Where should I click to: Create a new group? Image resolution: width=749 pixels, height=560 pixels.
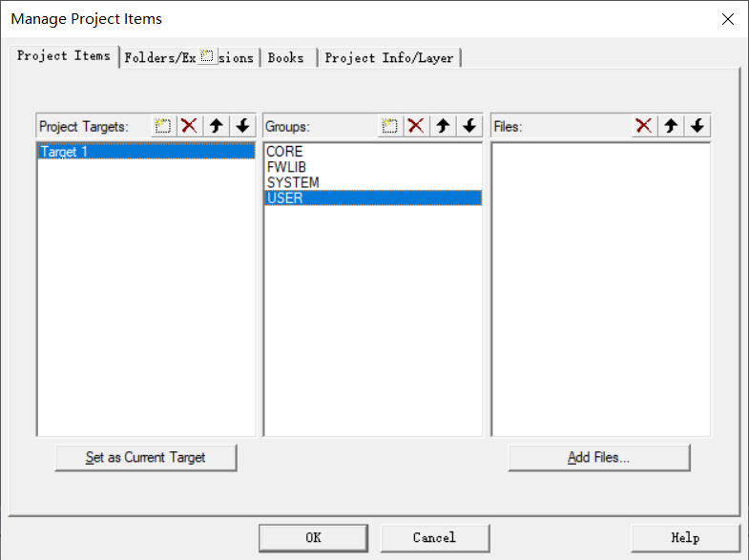click(x=390, y=126)
